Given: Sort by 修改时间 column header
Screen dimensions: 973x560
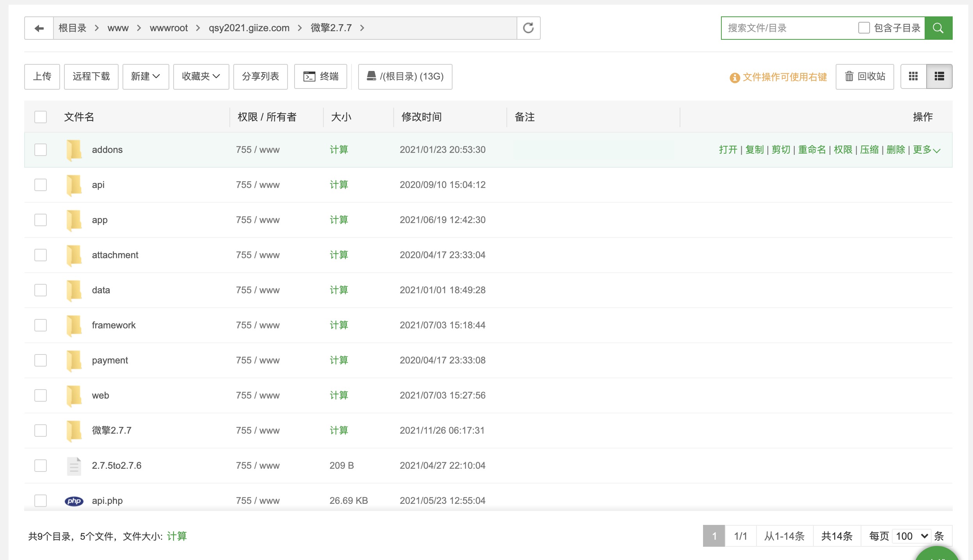Looking at the screenshot, I should 421,117.
